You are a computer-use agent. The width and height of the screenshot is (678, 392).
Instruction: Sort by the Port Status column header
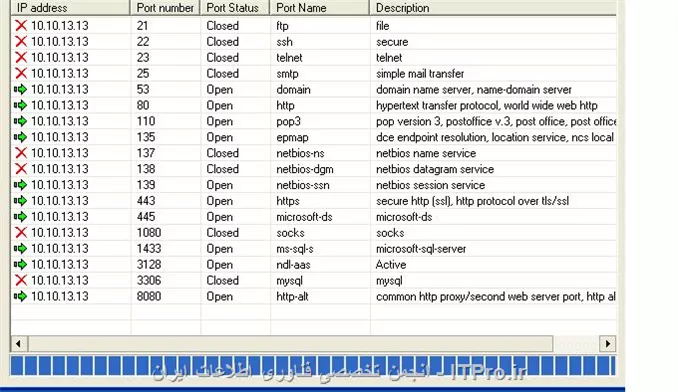click(235, 8)
